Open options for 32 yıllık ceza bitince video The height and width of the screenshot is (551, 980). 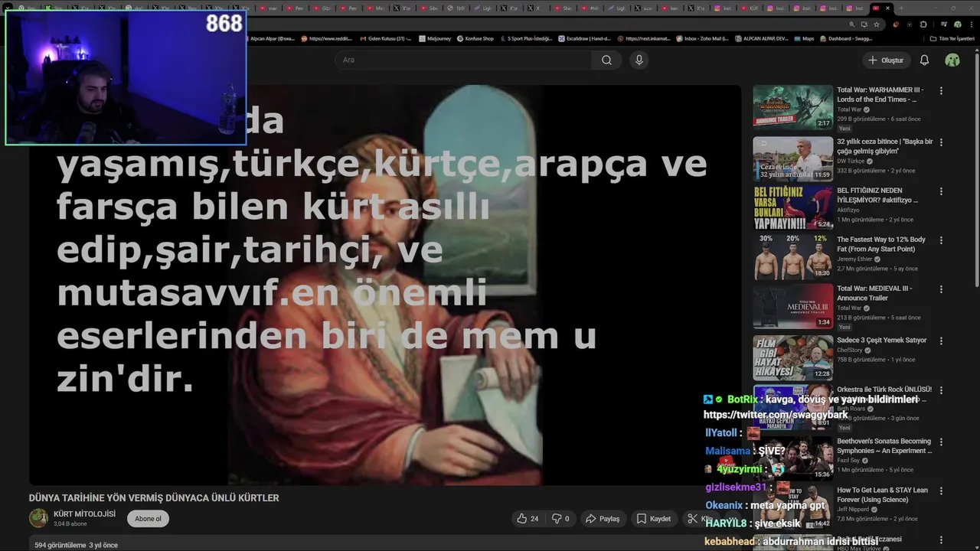point(941,142)
